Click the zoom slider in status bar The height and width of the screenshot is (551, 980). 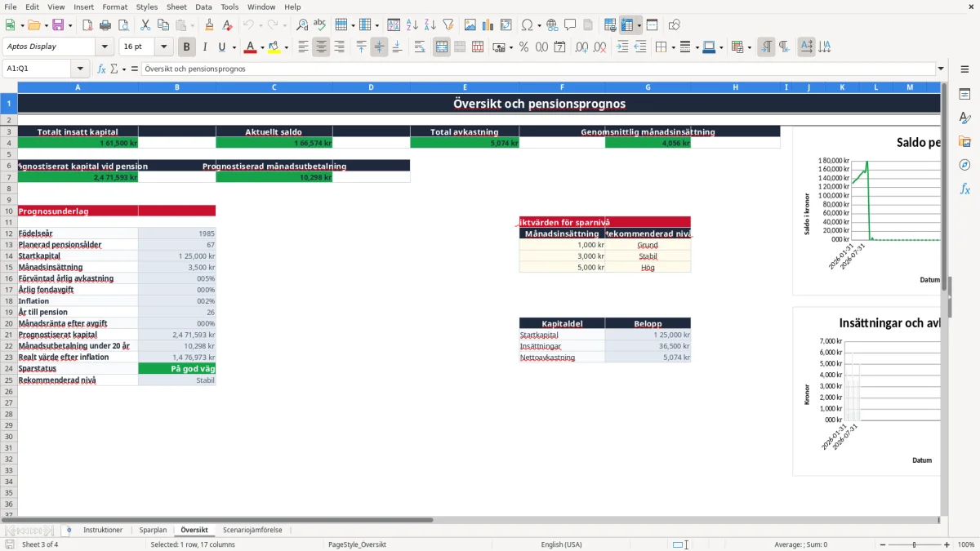point(914,544)
